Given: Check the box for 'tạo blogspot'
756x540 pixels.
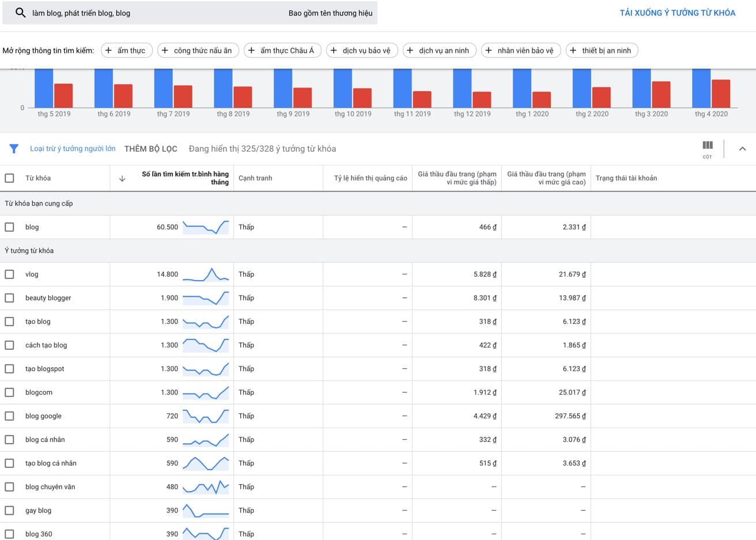Looking at the screenshot, I should [9, 369].
